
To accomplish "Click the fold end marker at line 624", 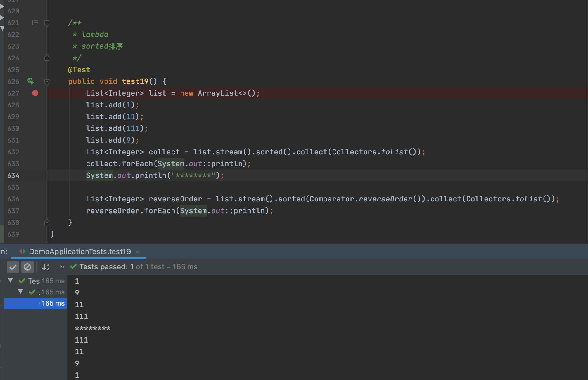I will [47, 58].
